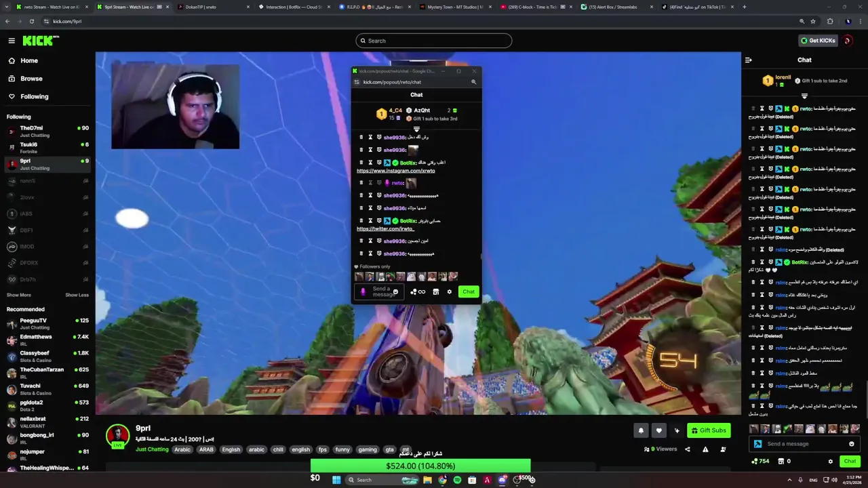Open main chat settings gear
This screenshot has width=868, height=488.
coord(830,462)
